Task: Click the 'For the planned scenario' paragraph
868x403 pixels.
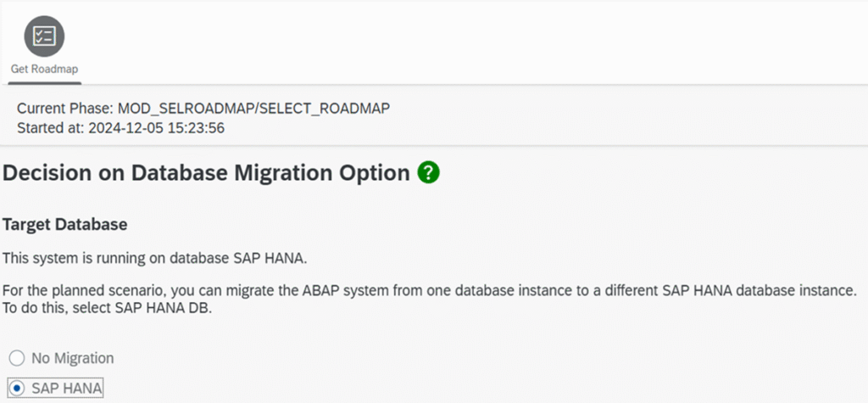Action: pos(339,291)
